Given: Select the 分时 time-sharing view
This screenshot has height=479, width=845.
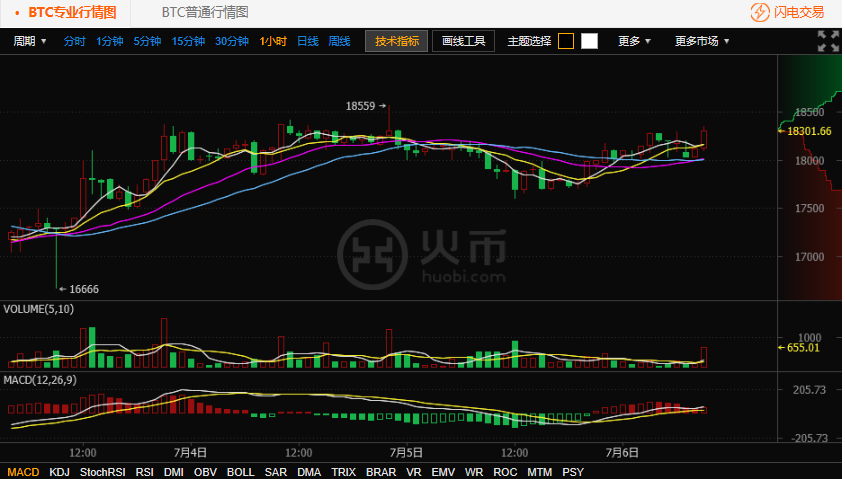Looking at the screenshot, I should pos(75,41).
